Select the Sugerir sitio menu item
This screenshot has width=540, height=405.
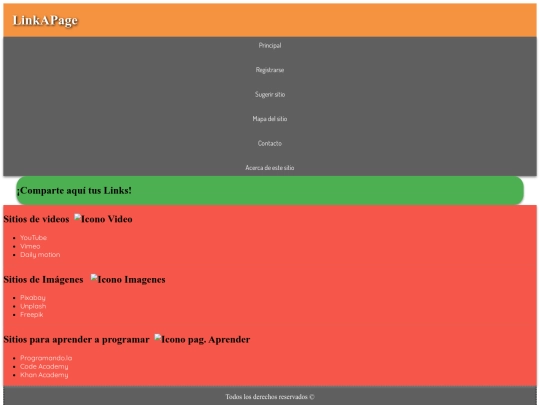tap(270, 94)
